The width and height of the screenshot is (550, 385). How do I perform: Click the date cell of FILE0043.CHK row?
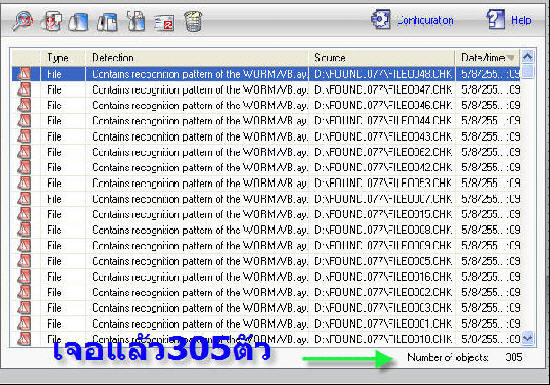[490, 137]
